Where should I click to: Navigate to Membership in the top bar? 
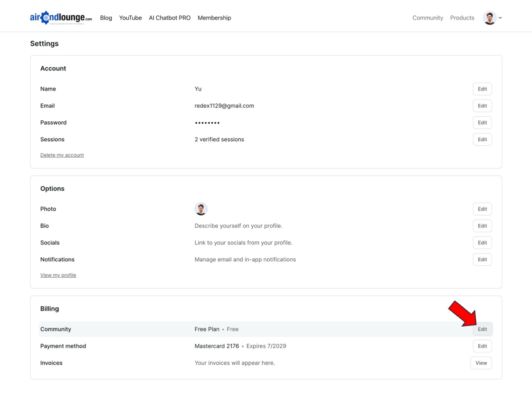214,18
